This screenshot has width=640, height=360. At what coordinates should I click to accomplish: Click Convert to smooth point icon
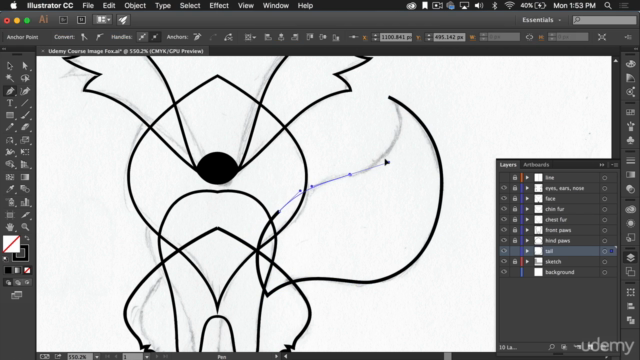coord(99,37)
